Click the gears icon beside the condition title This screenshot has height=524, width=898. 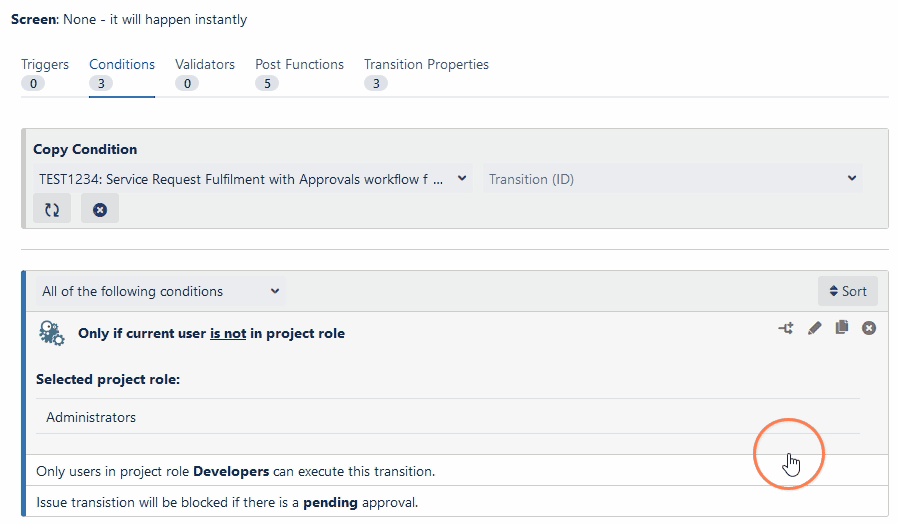(52, 333)
